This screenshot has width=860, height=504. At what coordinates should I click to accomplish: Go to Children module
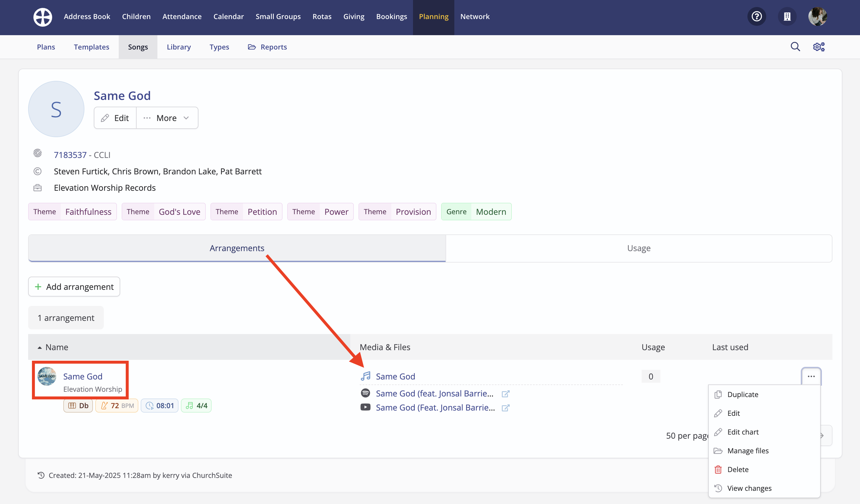pyautogui.click(x=136, y=16)
